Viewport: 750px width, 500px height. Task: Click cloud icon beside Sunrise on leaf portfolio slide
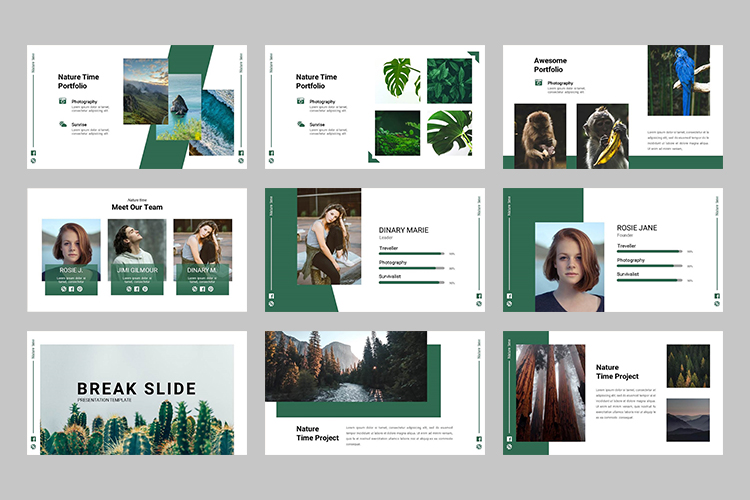[x=300, y=124]
